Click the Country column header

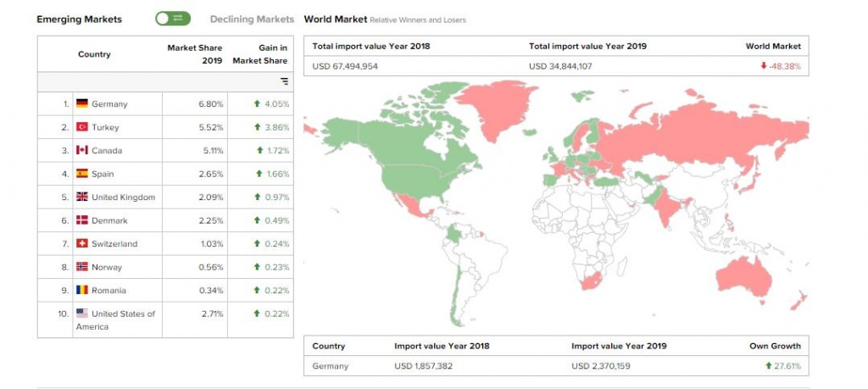tap(94, 54)
